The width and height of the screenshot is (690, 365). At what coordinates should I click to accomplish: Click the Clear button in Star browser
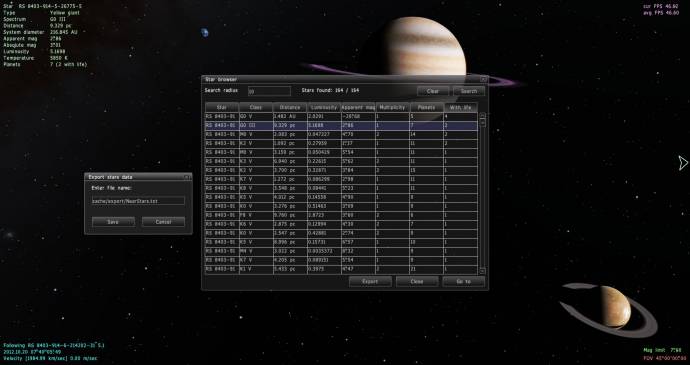[433, 91]
